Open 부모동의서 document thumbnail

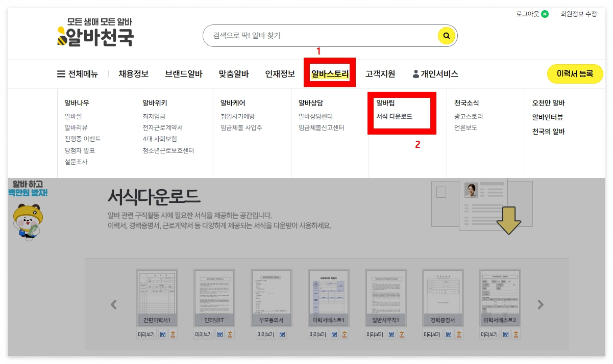tap(272, 298)
